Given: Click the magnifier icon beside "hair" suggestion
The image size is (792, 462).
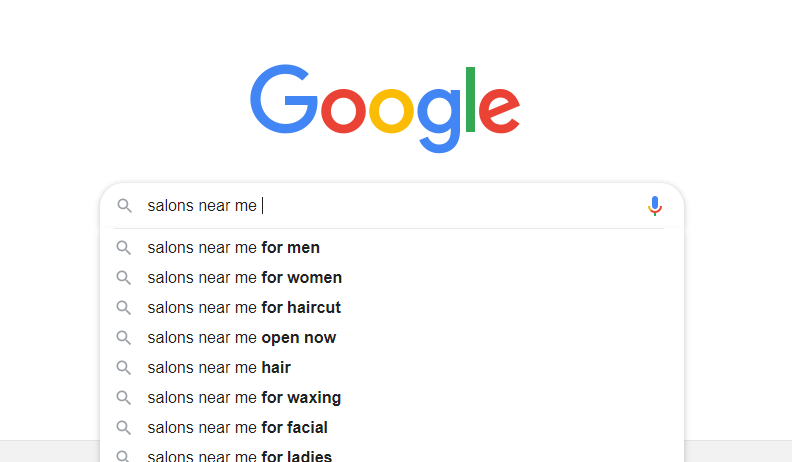Looking at the screenshot, I should [124, 368].
